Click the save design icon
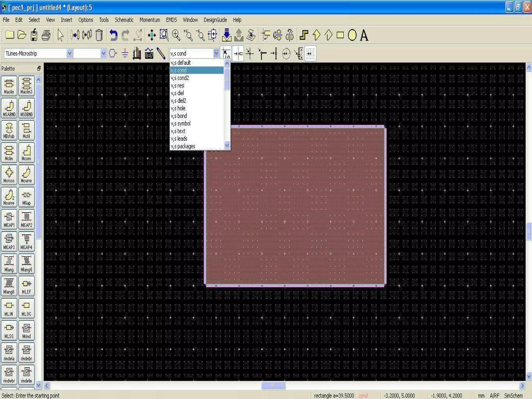Screen dimensions: 532x399 [x=34, y=35]
